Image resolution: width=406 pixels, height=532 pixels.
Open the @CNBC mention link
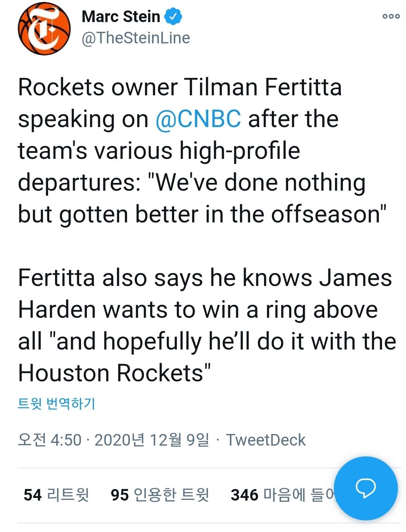pos(198,119)
